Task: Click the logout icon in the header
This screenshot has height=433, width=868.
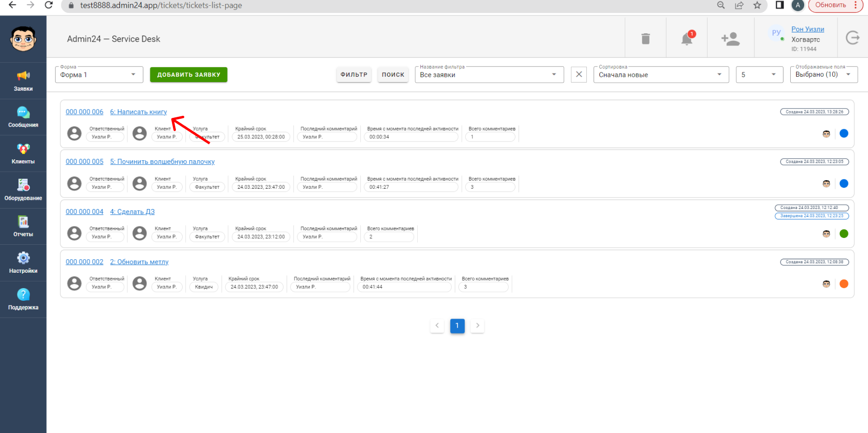Action: pos(853,38)
